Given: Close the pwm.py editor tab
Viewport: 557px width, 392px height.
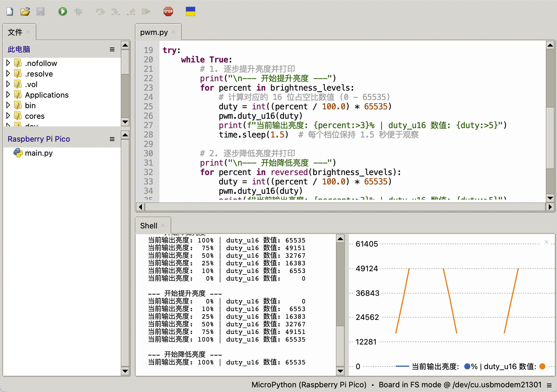Looking at the screenshot, I should point(174,32).
